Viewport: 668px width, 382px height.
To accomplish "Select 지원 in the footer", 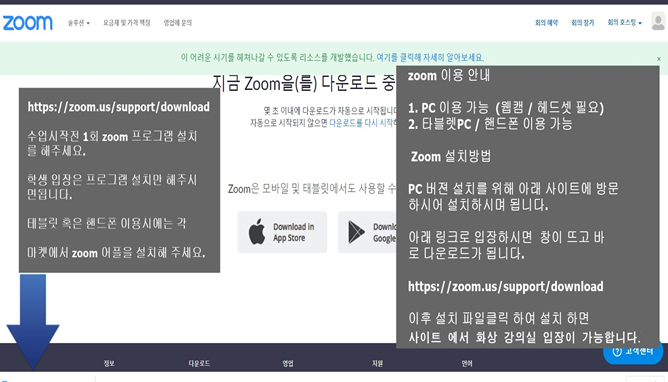I will click(377, 363).
